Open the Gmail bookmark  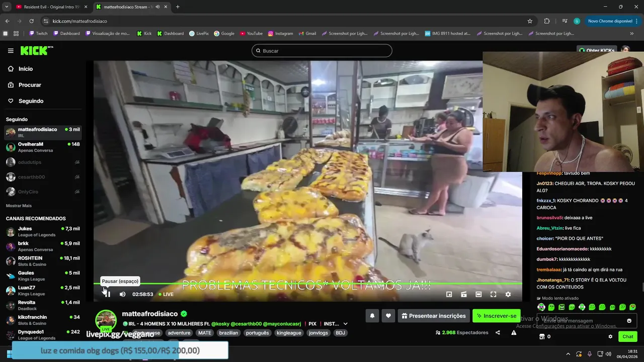point(307,34)
